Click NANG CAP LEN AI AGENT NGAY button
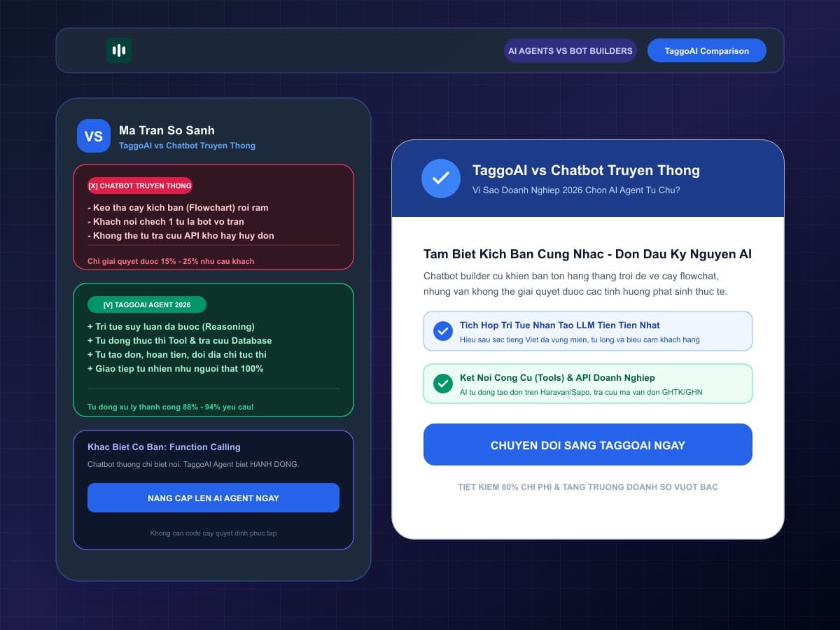The height and width of the screenshot is (630, 840). click(x=213, y=498)
